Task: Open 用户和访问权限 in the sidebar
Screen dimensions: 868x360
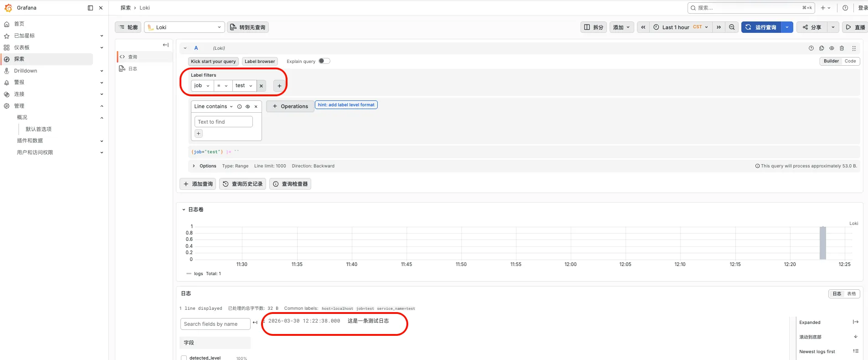Action: click(35, 152)
